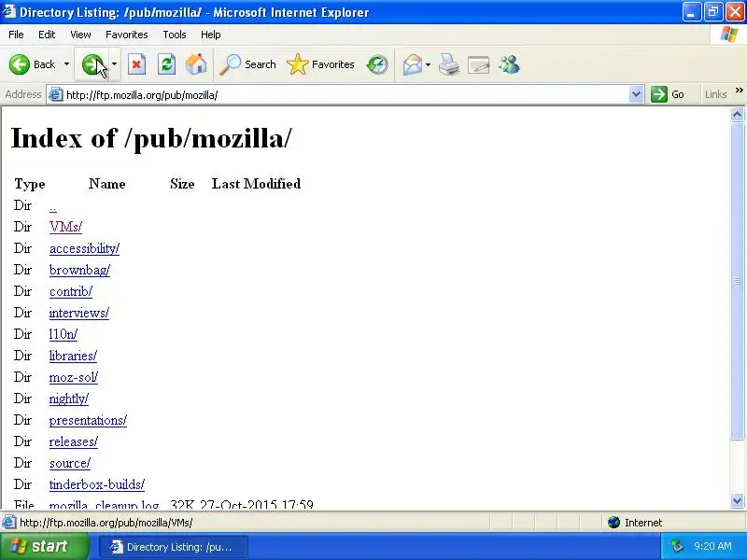Screen dimensions: 747x560
Task: Open the Forward history dropdown arrow
Action: pos(114,64)
